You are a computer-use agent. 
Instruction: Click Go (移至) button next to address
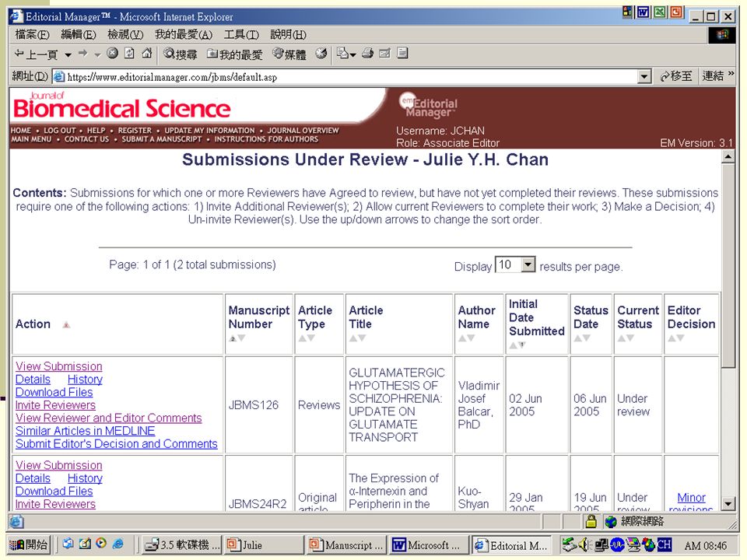click(676, 76)
